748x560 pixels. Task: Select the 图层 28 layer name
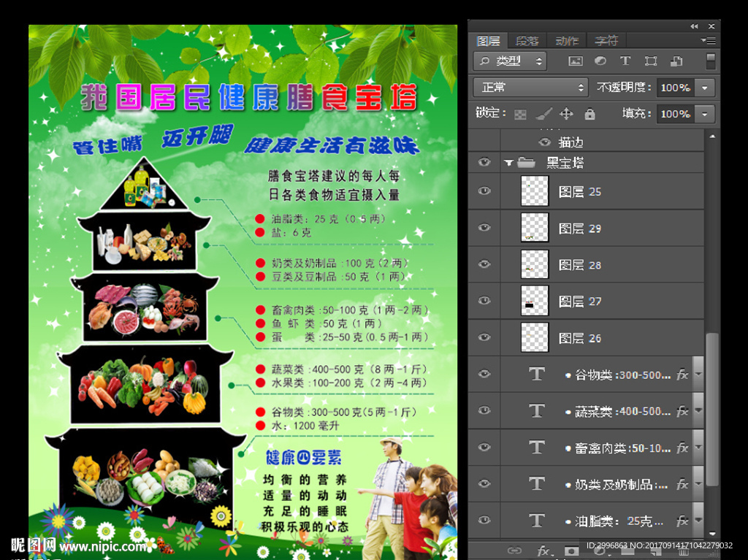tap(579, 265)
